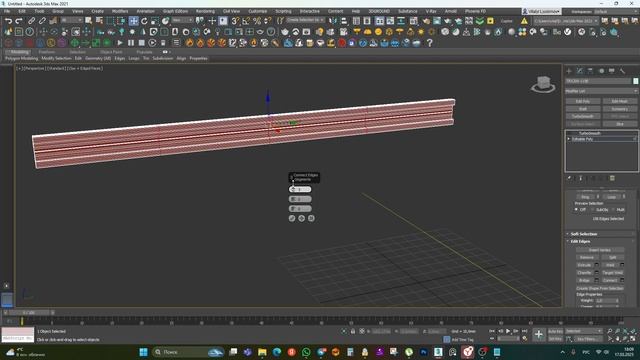
Task: Click the stop square in third toolbar row
Action: pos(141,42)
